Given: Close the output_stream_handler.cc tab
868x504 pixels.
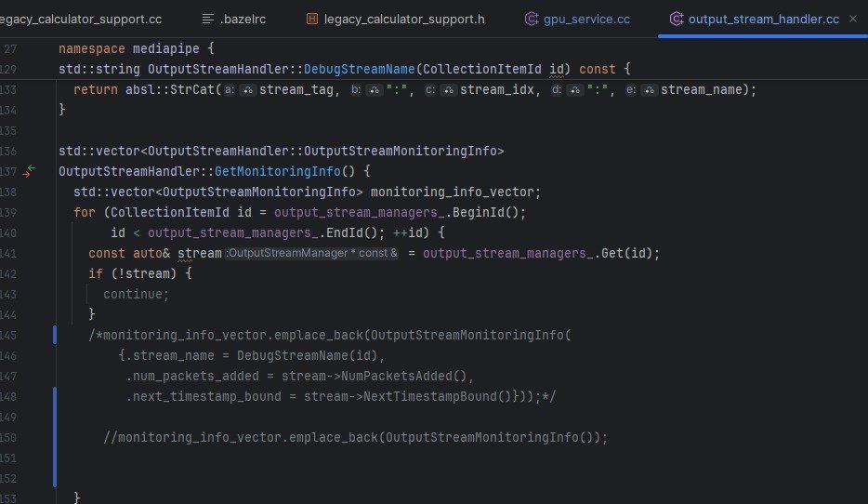Looking at the screenshot, I should click(x=853, y=19).
